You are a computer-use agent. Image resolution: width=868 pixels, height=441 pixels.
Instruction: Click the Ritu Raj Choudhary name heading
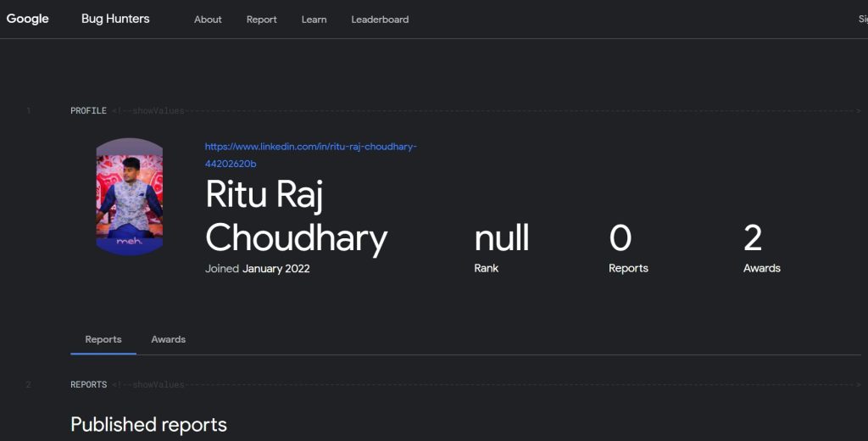[296, 217]
